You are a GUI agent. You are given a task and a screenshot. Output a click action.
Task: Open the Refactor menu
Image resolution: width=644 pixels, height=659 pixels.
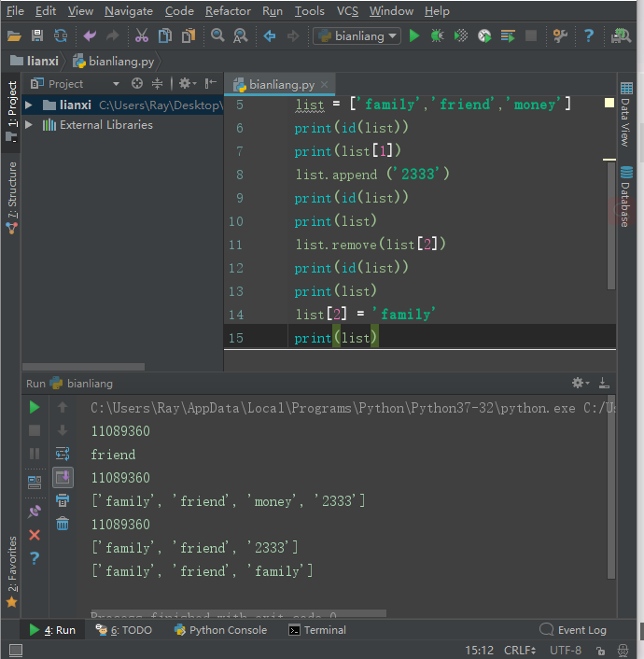pos(228,11)
